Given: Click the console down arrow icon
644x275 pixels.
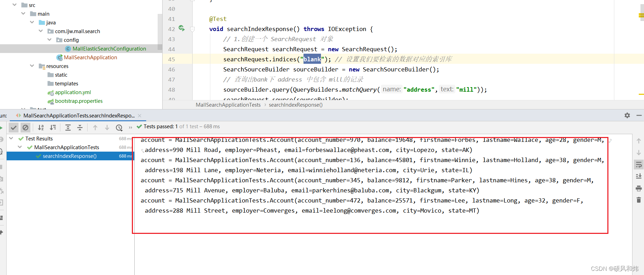Looking at the screenshot, I should click(639, 153).
